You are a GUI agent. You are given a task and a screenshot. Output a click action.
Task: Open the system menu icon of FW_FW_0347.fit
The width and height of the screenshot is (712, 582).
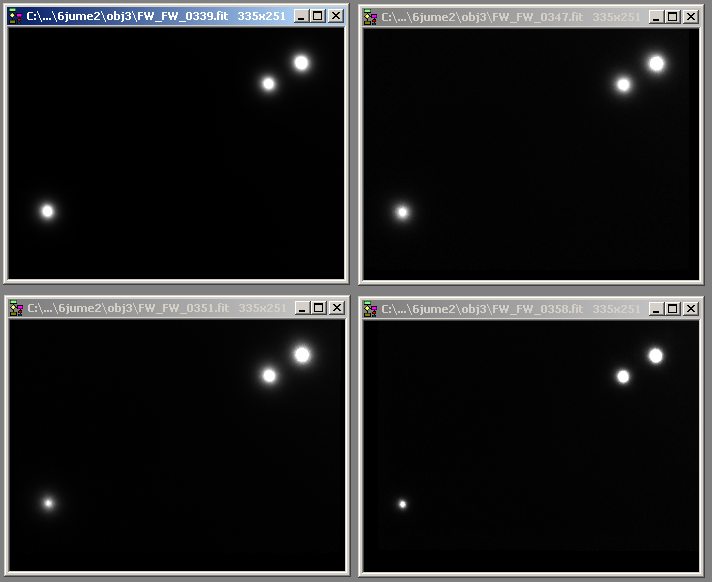[371, 17]
